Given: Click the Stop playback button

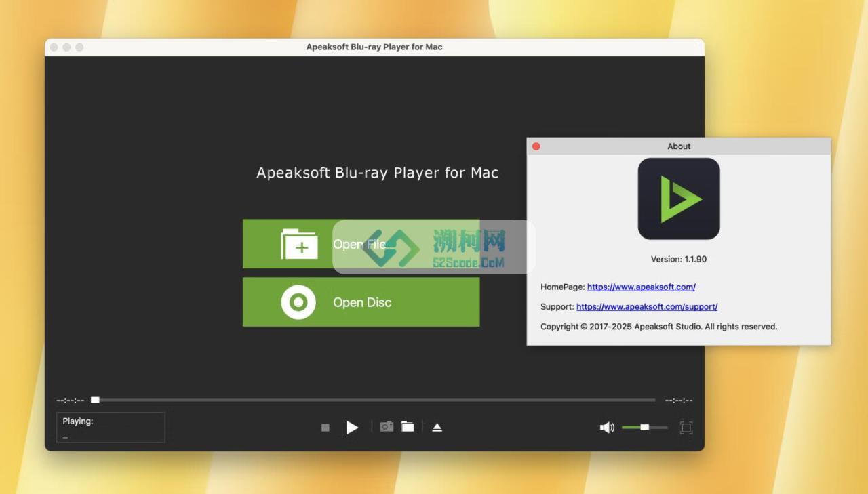Looking at the screenshot, I should pos(325,428).
